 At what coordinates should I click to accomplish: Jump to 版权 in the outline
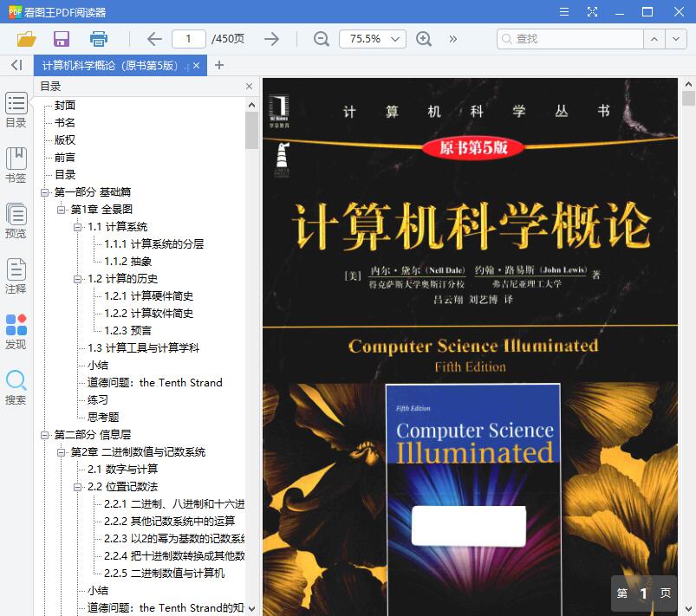(65, 139)
